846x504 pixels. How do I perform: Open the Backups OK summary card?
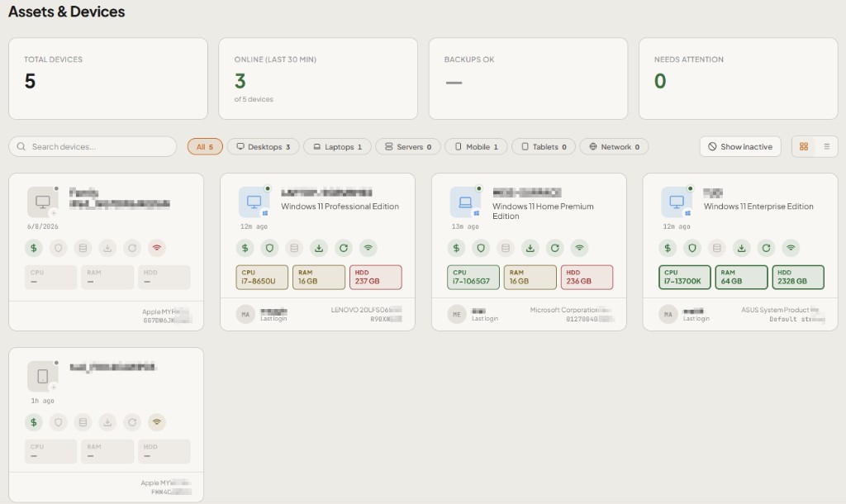tap(528, 78)
